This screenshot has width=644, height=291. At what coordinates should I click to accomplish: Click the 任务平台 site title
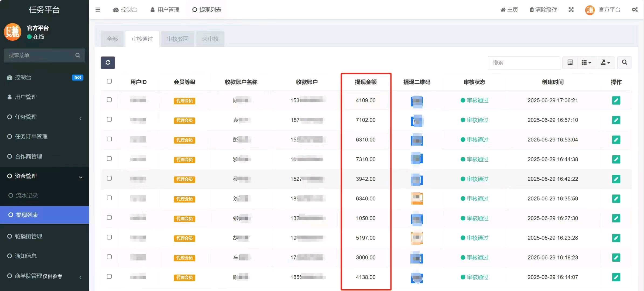coord(44,10)
